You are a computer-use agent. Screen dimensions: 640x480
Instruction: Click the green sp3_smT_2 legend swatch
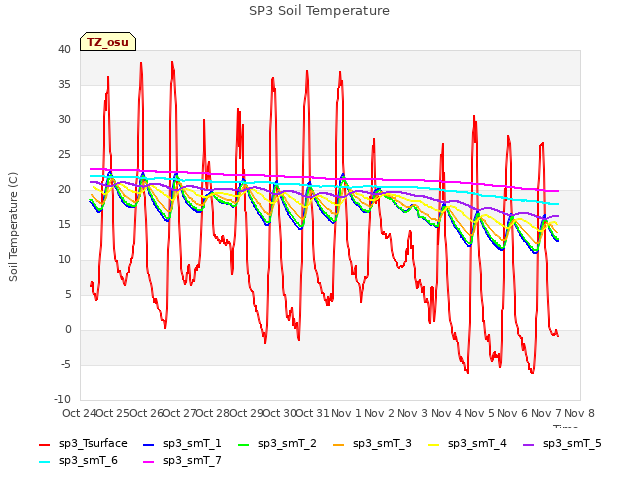click(x=244, y=445)
